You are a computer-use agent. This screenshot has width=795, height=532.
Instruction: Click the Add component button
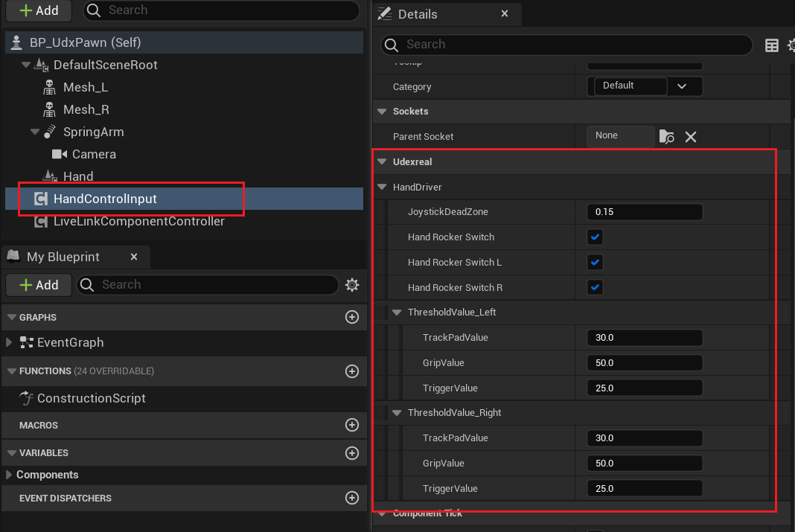[38, 10]
